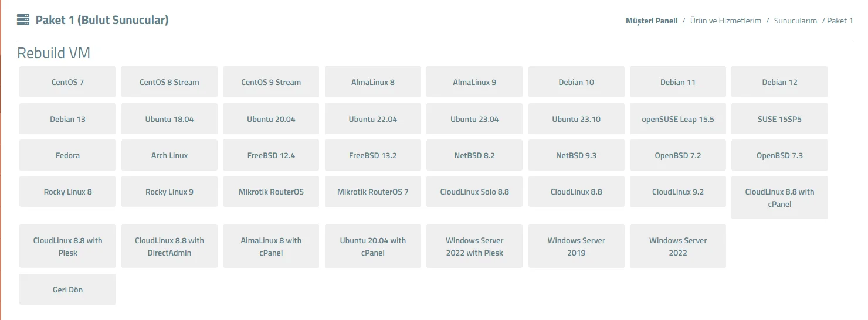The width and height of the screenshot is (868, 320).
Task: Select Mikrotik RouterOS 7
Action: (x=373, y=192)
